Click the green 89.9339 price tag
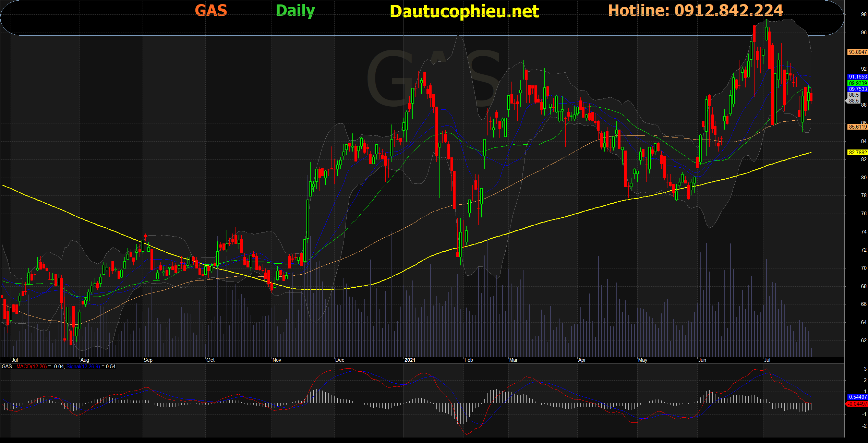This screenshot has width=868, height=443. tap(857, 83)
